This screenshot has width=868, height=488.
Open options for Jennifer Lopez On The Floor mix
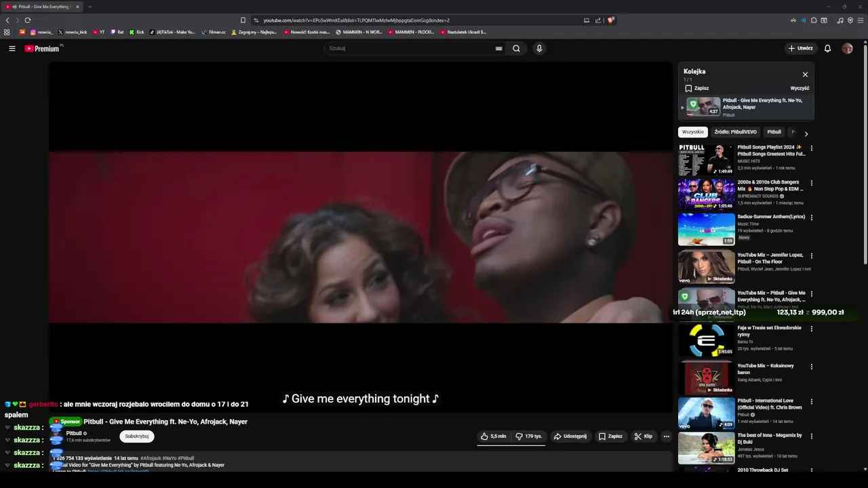811,256
